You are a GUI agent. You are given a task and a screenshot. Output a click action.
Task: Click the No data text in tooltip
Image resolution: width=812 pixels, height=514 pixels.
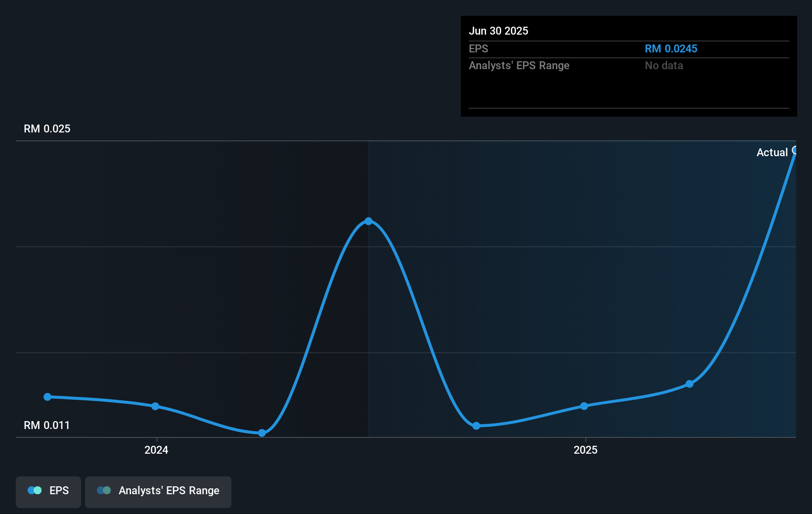pos(664,65)
